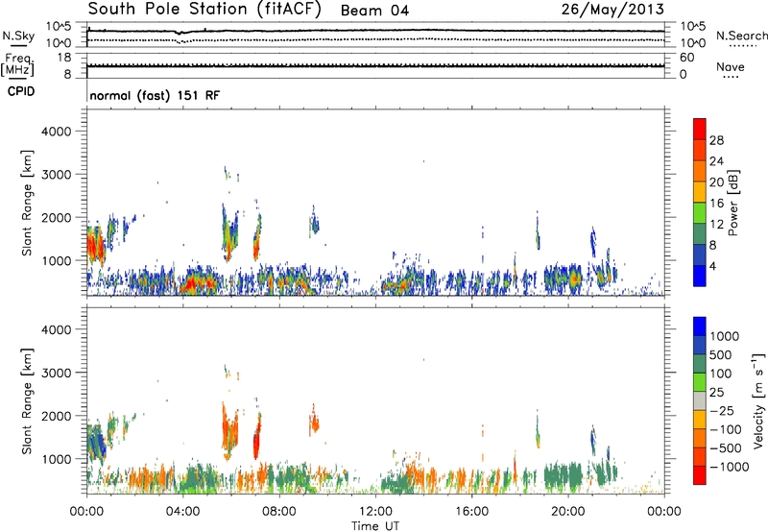Image resolution: width=768 pixels, height=532 pixels.
Task: Click the red bottom of the Velocity colorbar
Action: pyautogui.click(x=700, y=475)
